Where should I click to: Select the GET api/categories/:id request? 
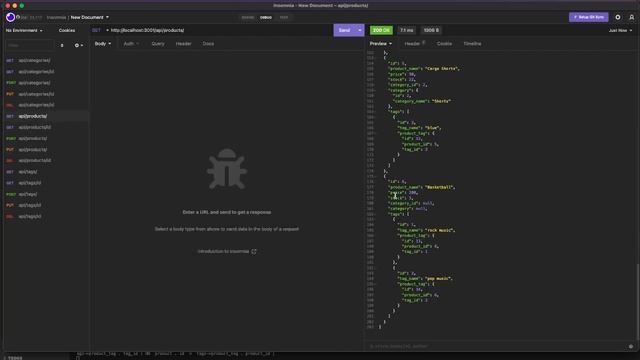click(46, 71)
